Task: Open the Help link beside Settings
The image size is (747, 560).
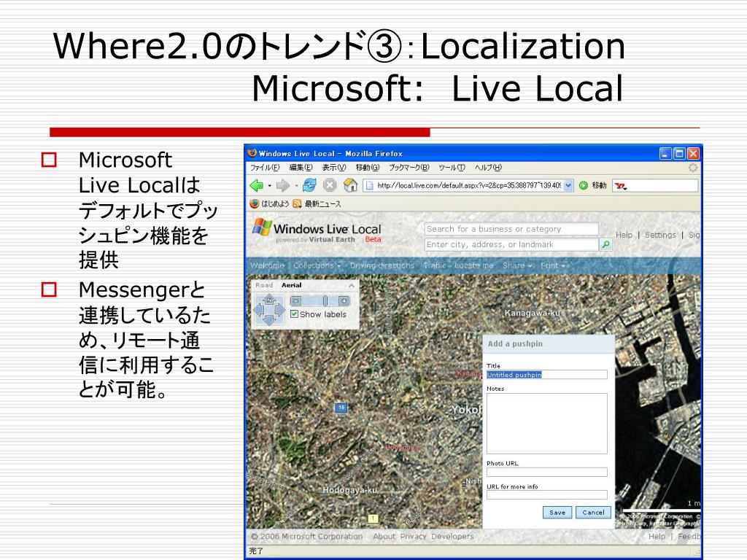Action: click(624, 235)
